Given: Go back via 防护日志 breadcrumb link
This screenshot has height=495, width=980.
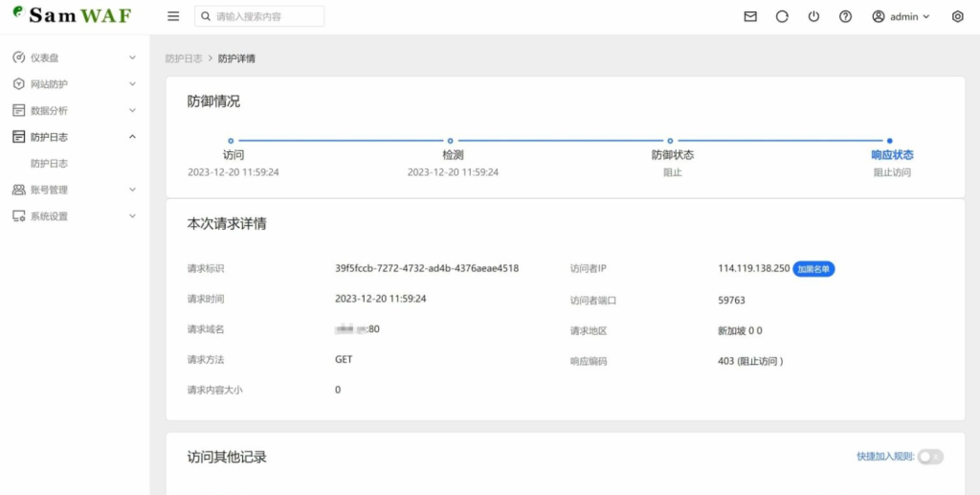Looking at the screenshot, I should 184,58.
